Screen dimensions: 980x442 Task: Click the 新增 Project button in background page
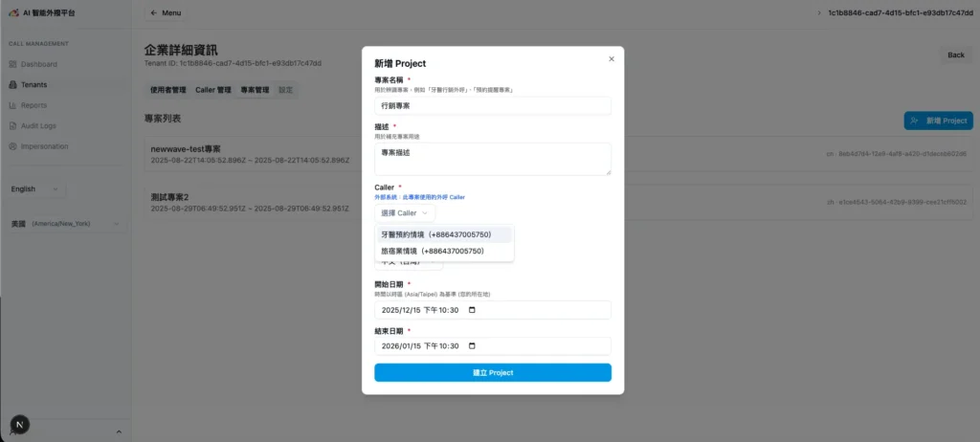(x=938, y=121)
